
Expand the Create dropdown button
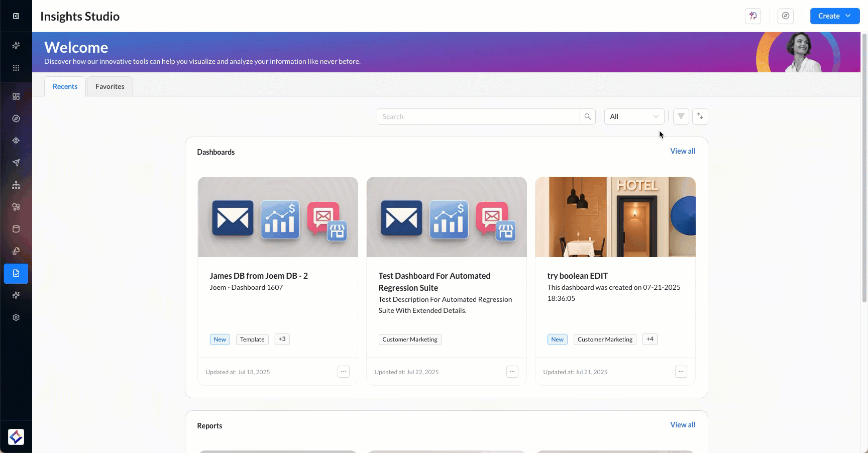pyautogui.click(x=834, y=16)
